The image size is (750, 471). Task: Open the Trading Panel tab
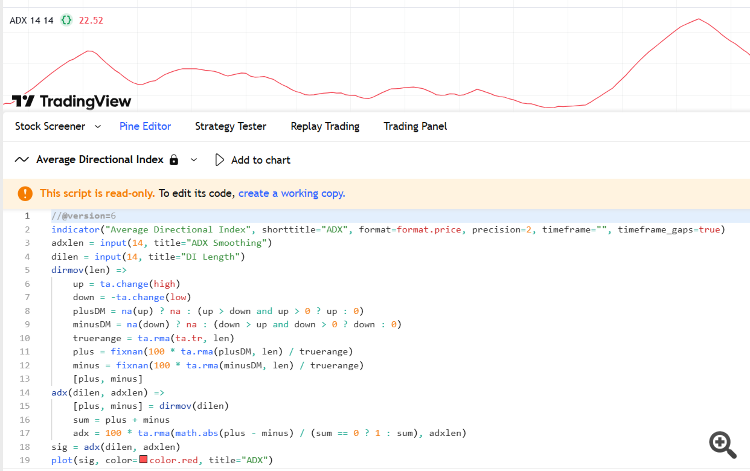tap(415, 126)
